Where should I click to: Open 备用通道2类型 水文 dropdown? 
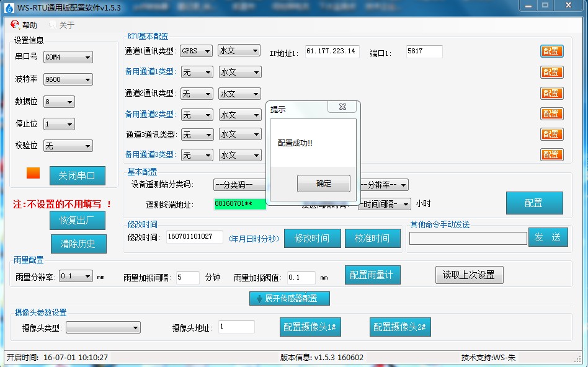coord(240,115)
